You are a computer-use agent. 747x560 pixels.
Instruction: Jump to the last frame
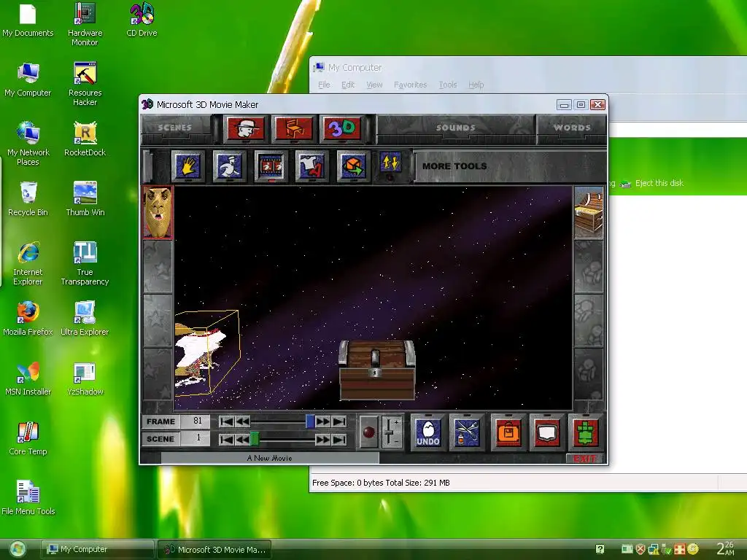coord(339,421)
